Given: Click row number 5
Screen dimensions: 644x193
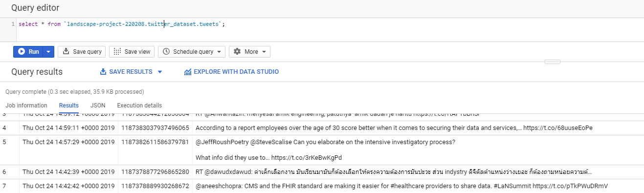Looking at the screenshot, I should pyautogui.click(x=4, y=142).
